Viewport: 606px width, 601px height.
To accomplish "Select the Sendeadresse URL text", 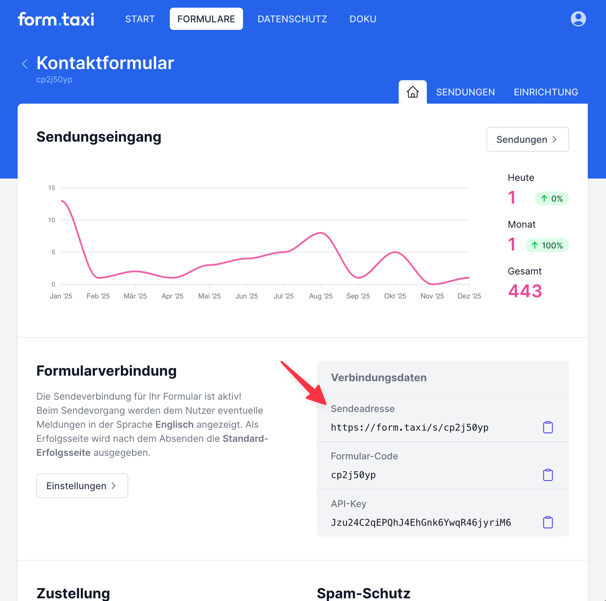I will click(x=409, y=428).
